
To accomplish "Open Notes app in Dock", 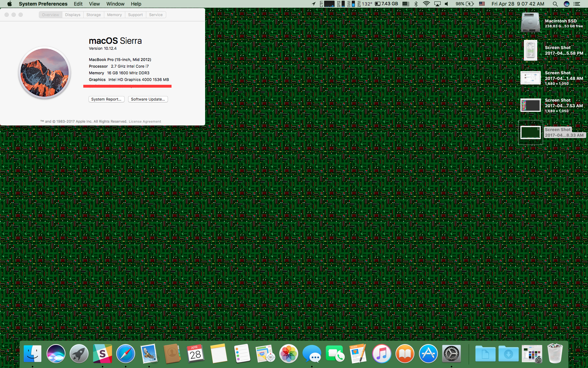I will [x=219, y=353].
